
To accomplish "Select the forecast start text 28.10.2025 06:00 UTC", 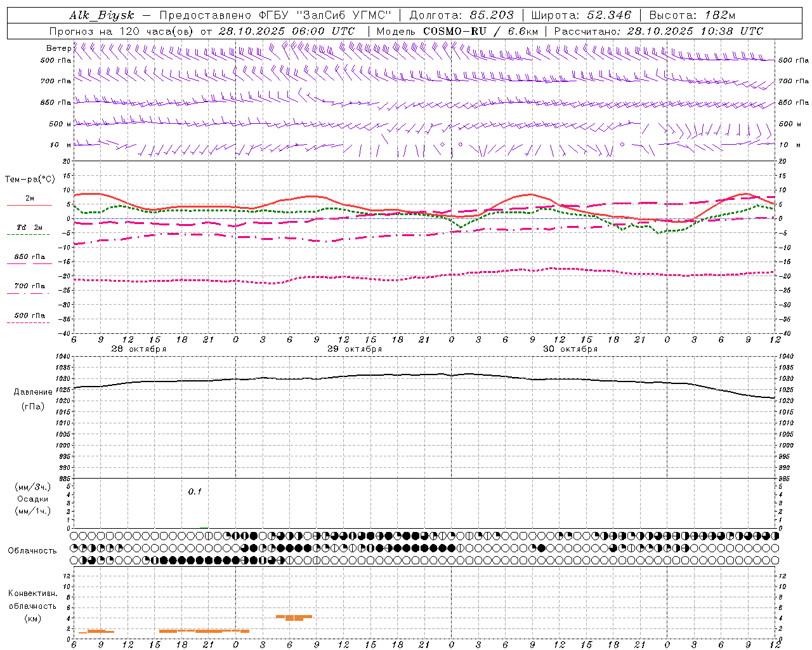I will point(287,31).
